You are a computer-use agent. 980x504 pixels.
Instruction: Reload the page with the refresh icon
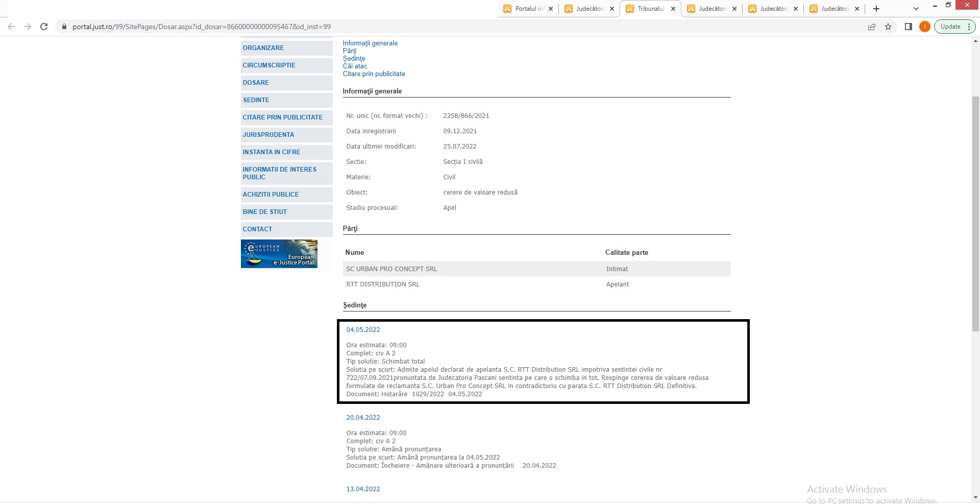coord(44,27)
